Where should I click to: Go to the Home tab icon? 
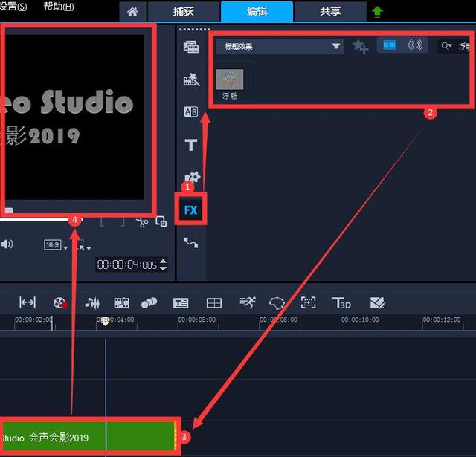pyautogui.click(x=132, y=12)
